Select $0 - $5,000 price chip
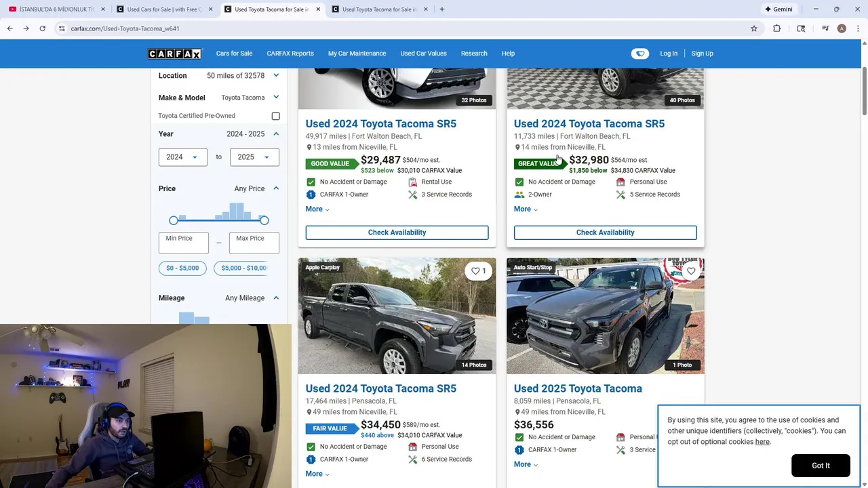Image resolution: width=868 pixels, height=488 pixels. click(x=182, y=268)
